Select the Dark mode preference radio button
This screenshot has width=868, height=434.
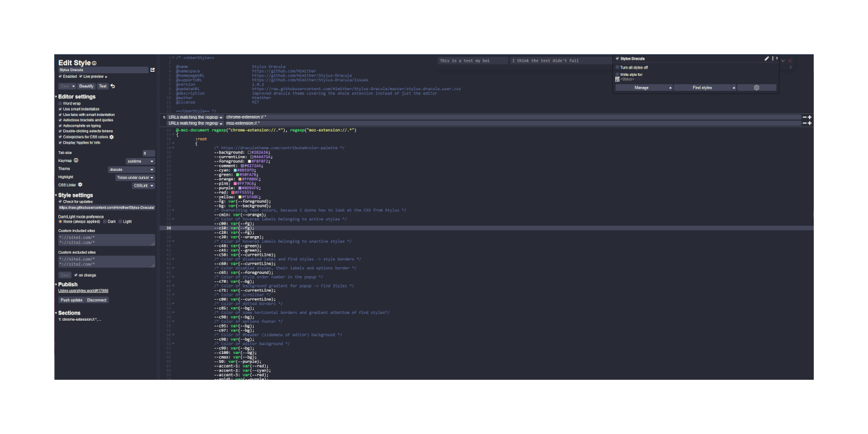(x=106, y=221)
